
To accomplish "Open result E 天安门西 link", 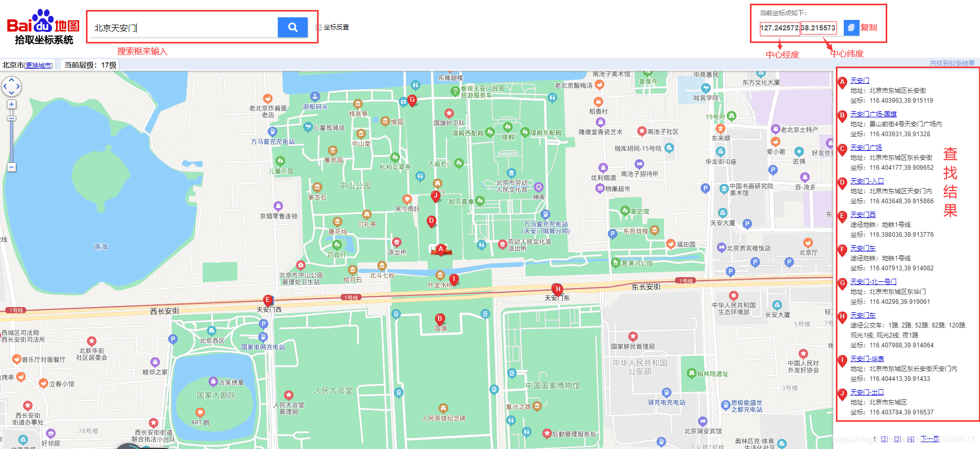I will tap(863, 214).
